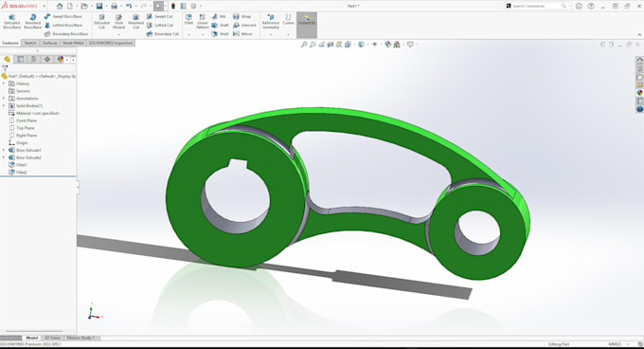The height and width of the screenshot is (349, 644).
Task: Switch to the Sketch ribbon tab
Action: point(30,43)
